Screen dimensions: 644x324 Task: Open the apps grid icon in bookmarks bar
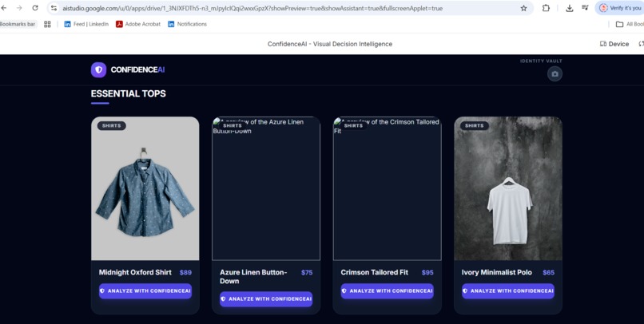47,24
